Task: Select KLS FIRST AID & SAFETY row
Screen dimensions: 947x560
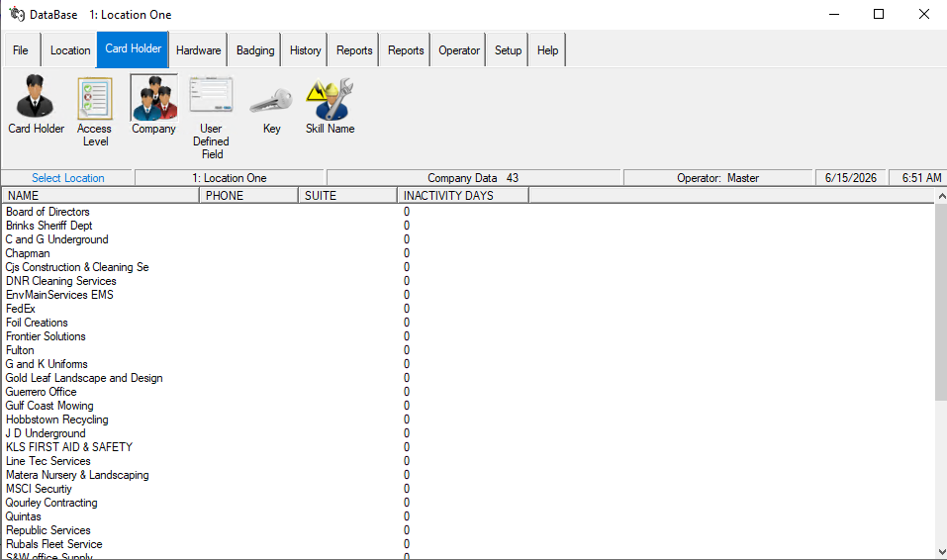Action: pyautogui.click(x=468, y=447)
